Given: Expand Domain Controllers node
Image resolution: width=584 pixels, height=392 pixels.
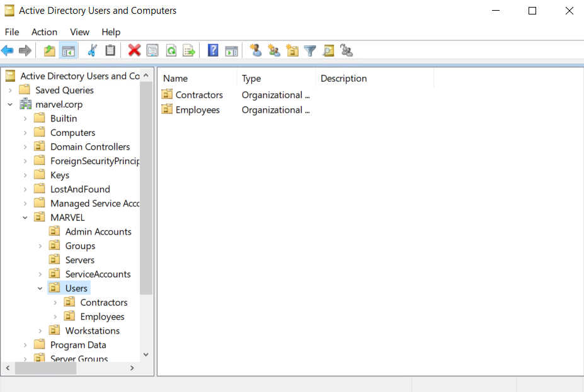Looking at the screenshot, I should click(x=25, y=147).
